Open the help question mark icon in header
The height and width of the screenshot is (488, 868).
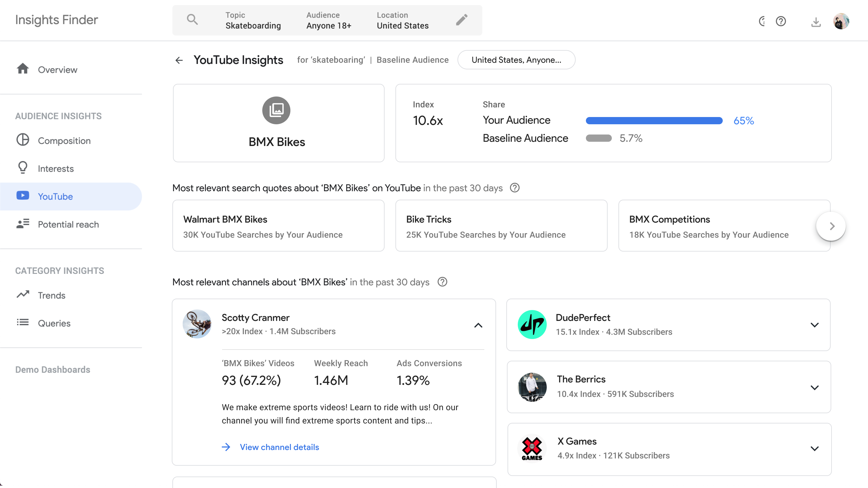coord(781,21)
